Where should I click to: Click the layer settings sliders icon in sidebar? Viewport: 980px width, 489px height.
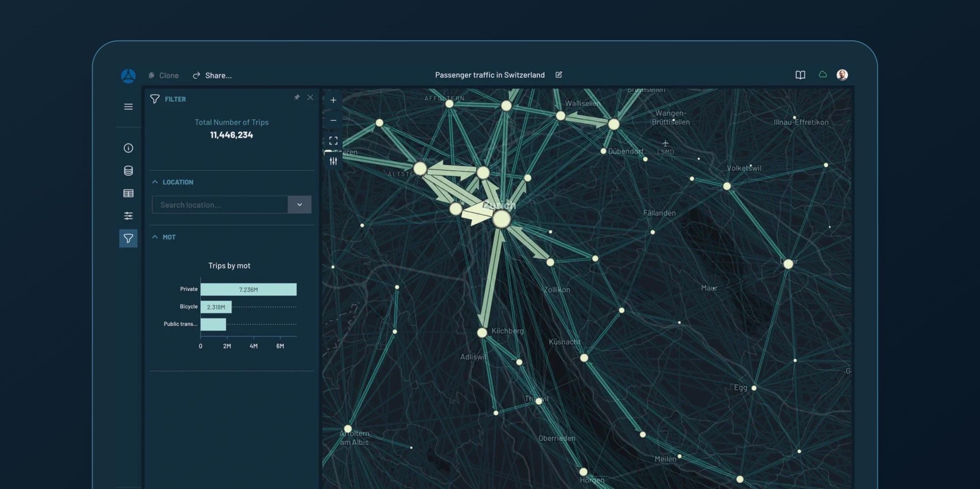point(128,216)
